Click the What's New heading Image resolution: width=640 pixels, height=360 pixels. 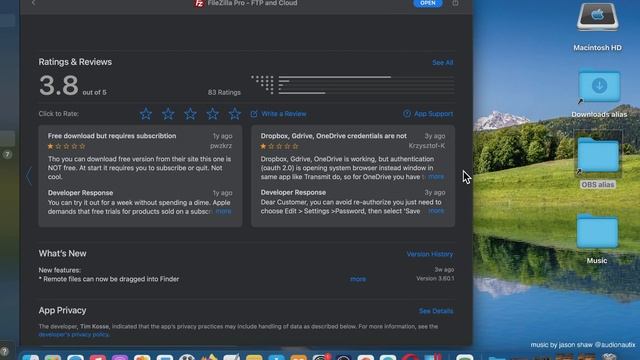[x=62, y=253]
